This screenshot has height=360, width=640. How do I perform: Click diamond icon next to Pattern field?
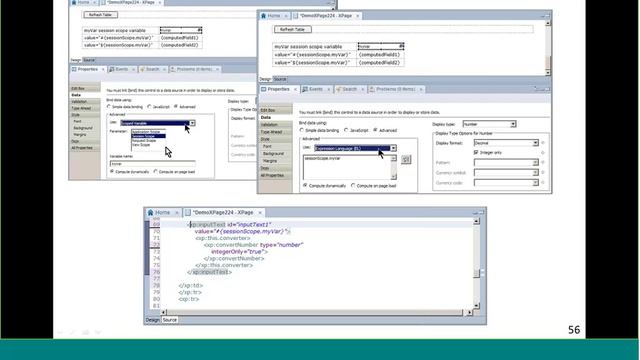543,162
